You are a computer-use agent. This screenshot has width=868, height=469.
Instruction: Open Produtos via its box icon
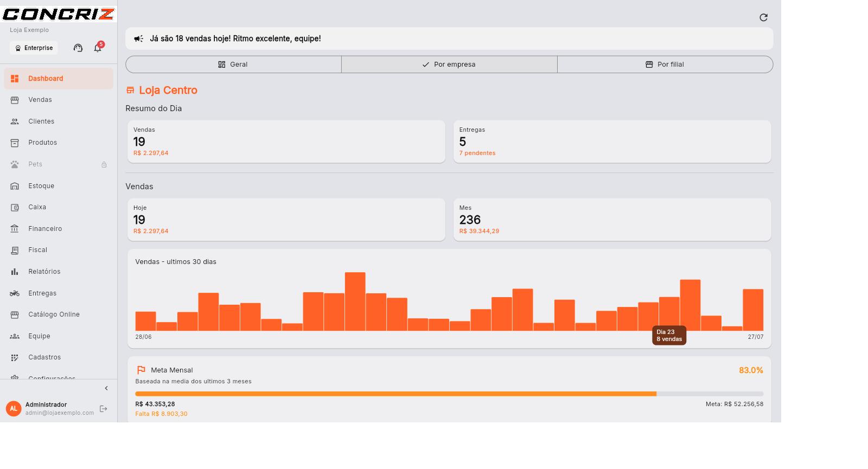(x=15, y=143)
